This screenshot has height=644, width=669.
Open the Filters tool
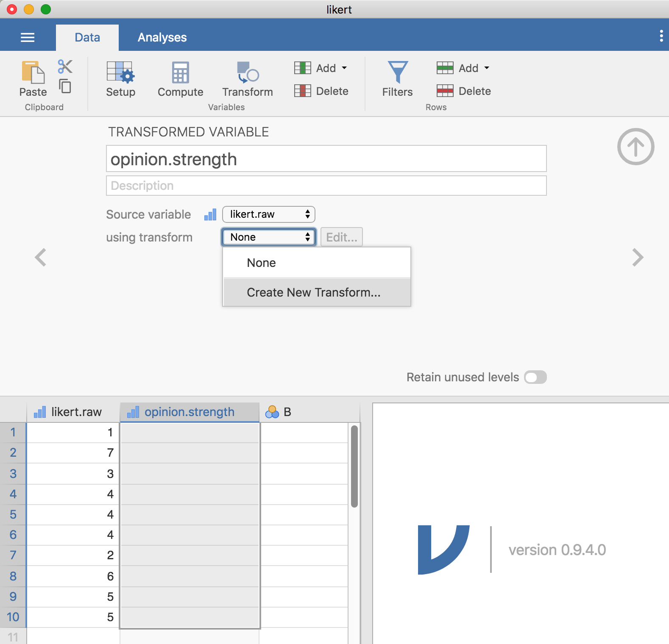pos(397,79)
